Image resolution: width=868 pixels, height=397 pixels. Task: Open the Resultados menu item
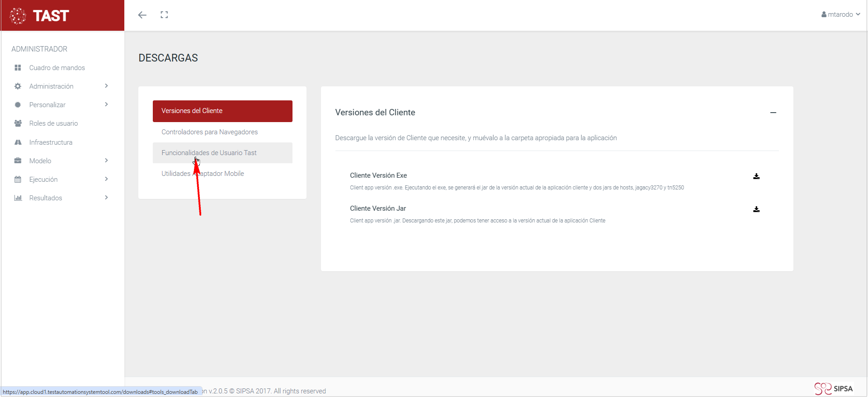click(x=46, y=198)
